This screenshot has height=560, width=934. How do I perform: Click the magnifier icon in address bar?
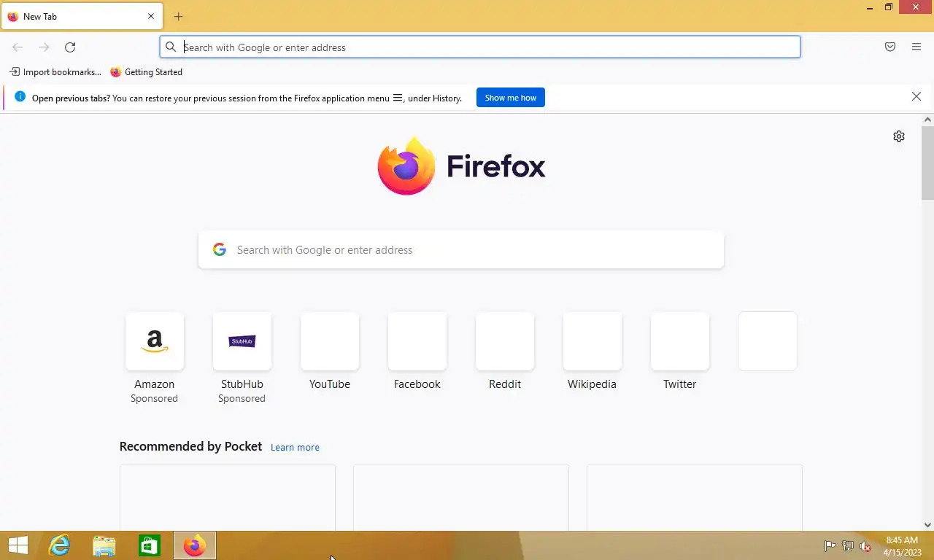coord(171,47)
